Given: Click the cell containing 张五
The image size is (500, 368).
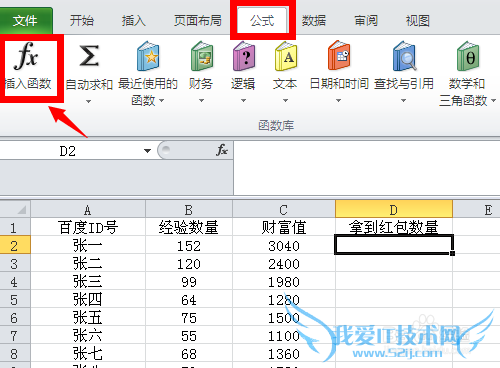Looking at the screenshot, I should [x=88, y=317].
